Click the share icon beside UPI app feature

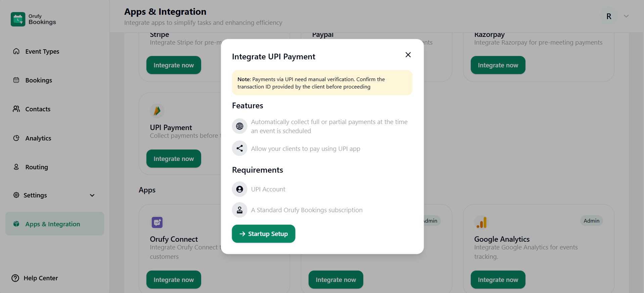click(x=239, y=148)
